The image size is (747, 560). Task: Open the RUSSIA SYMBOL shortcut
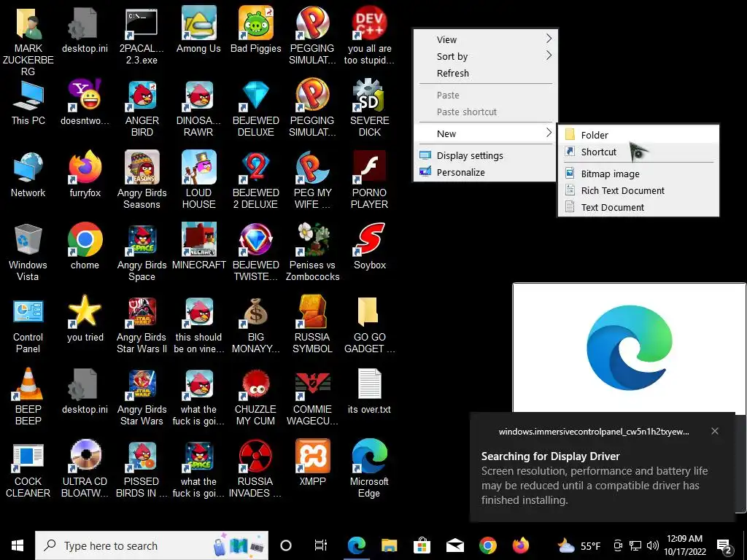[x=312, y=324]
